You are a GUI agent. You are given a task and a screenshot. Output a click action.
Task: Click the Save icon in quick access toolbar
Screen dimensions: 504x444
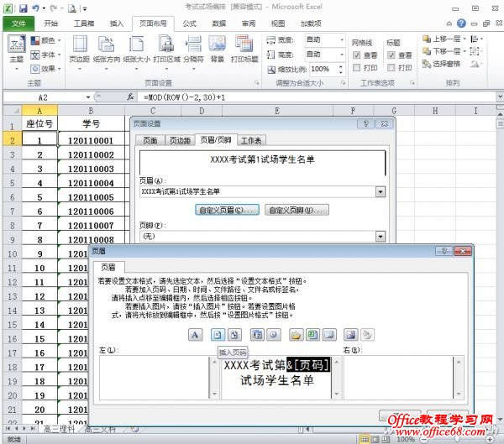[24, 8]
